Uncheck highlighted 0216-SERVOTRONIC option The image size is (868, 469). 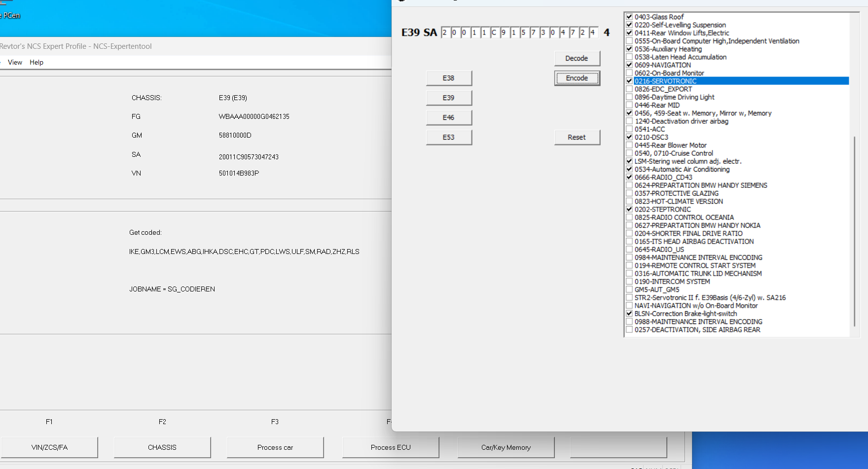point(629,81)
